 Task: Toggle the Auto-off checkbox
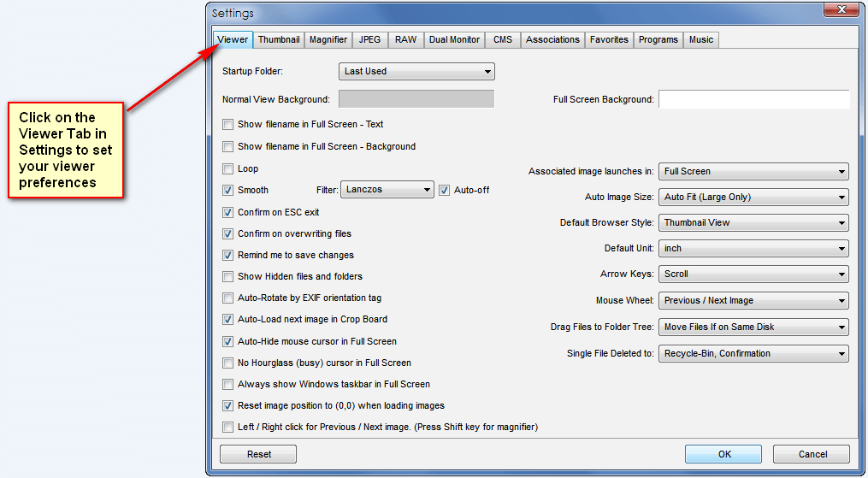pos(445,190)
